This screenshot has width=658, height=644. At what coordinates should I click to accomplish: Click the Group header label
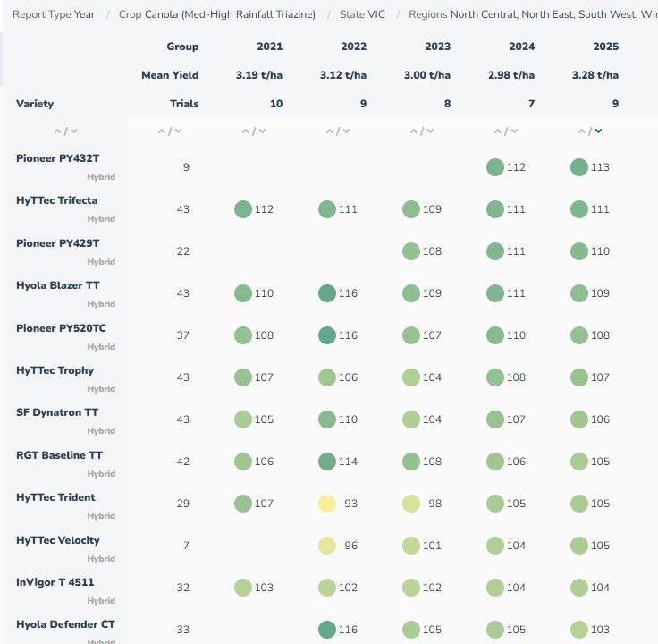(182, 47)
